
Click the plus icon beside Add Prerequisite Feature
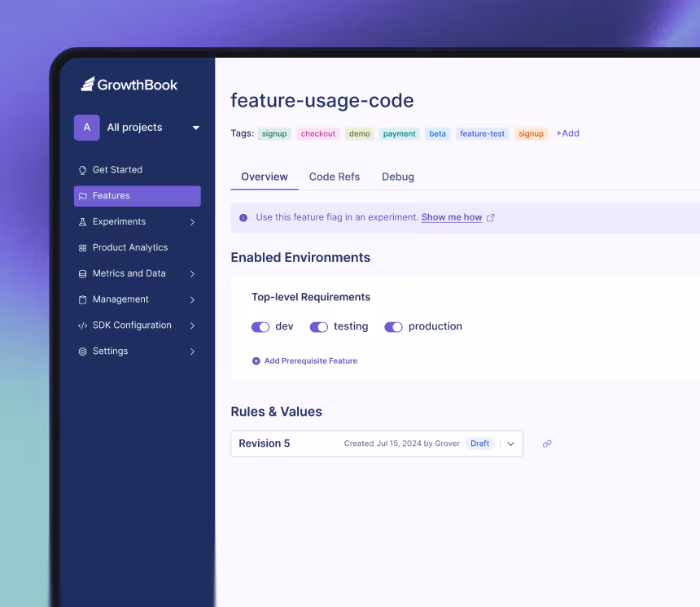coord(256,361)
